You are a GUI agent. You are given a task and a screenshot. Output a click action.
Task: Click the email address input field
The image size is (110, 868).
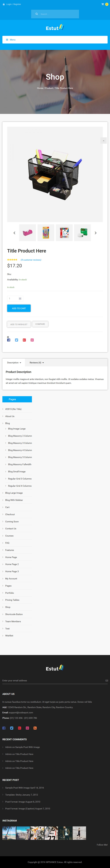click(x=53, y=681)
